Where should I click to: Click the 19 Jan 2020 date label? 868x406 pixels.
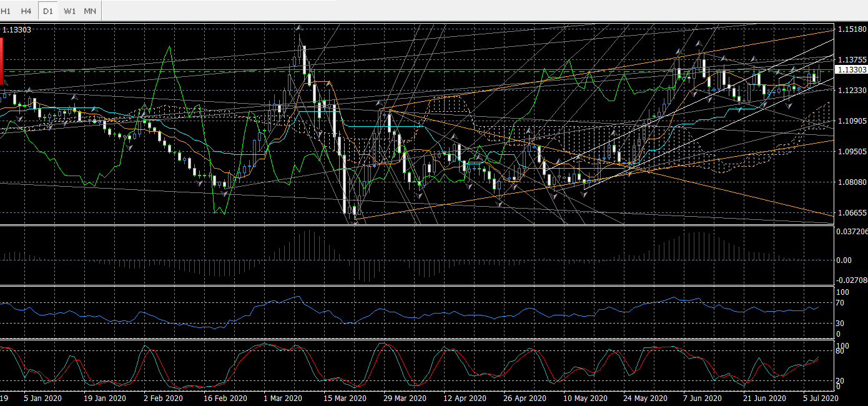pyautogui.click(x=104, y=398)
